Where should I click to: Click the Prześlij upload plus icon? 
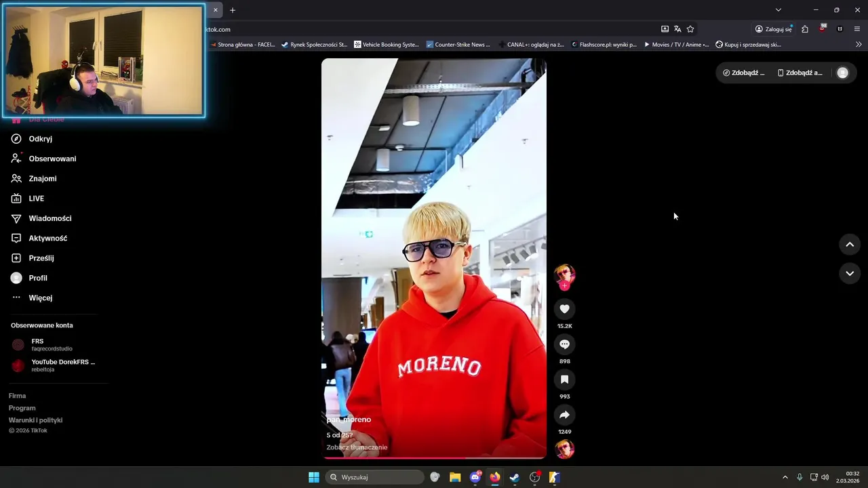pos(16,258)
